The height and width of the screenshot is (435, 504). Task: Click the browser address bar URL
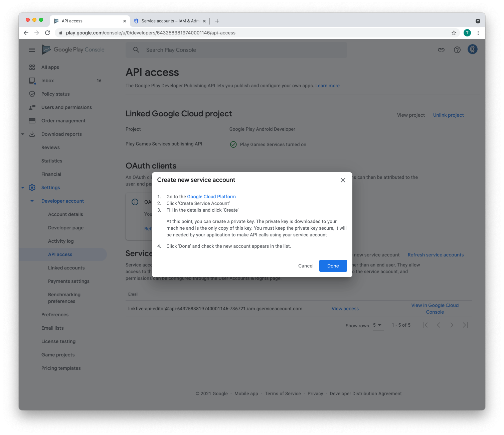click(x=151, y=33)
